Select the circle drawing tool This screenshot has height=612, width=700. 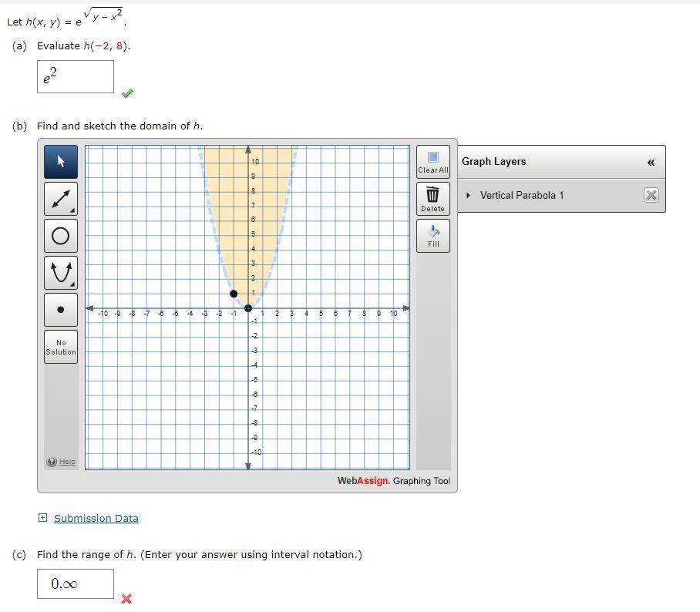(x=60, y=236)
